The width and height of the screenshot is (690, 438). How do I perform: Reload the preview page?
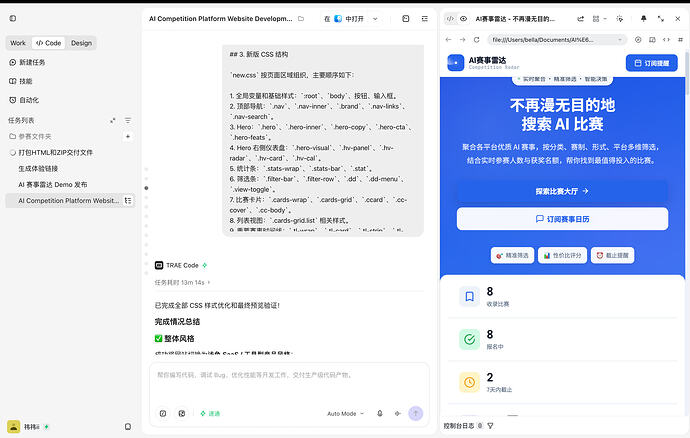point(477,40)
